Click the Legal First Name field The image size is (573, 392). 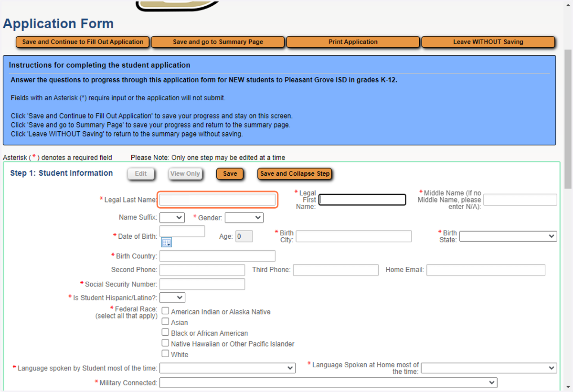(x=362, y=200)
